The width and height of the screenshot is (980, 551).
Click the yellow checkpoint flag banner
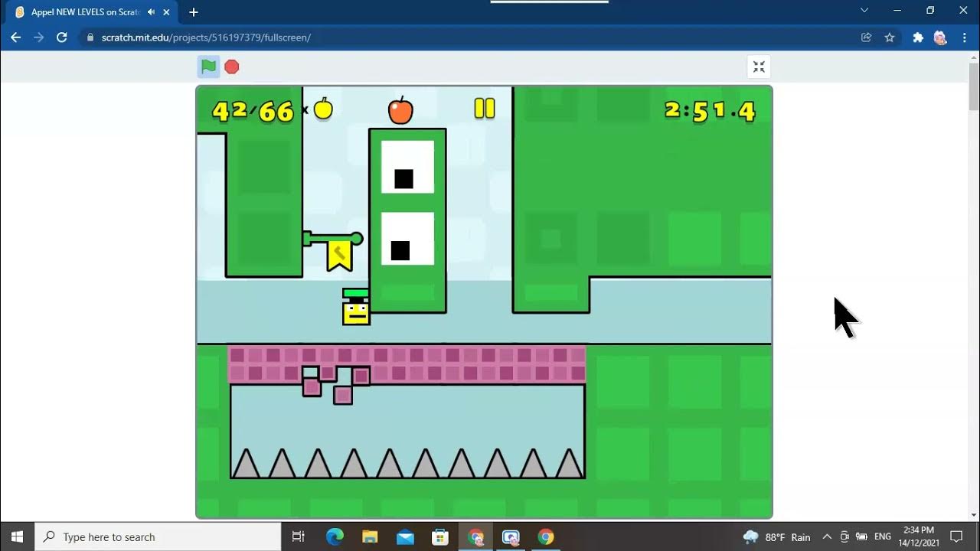(x=339, y=256)
